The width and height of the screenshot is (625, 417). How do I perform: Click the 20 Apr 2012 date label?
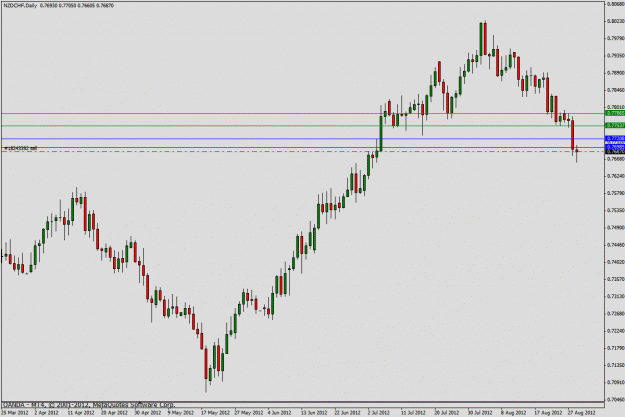[x=114, y=413]
